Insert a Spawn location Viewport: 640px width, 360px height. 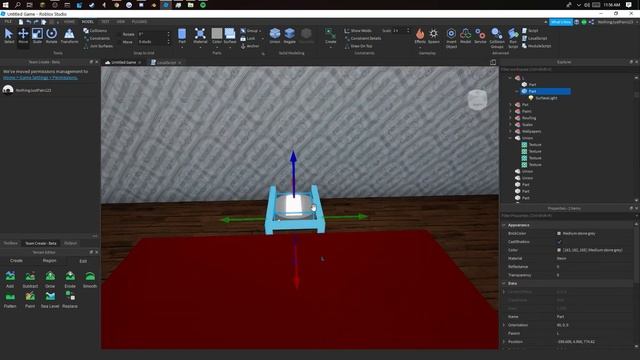click(x=433, y=36)
